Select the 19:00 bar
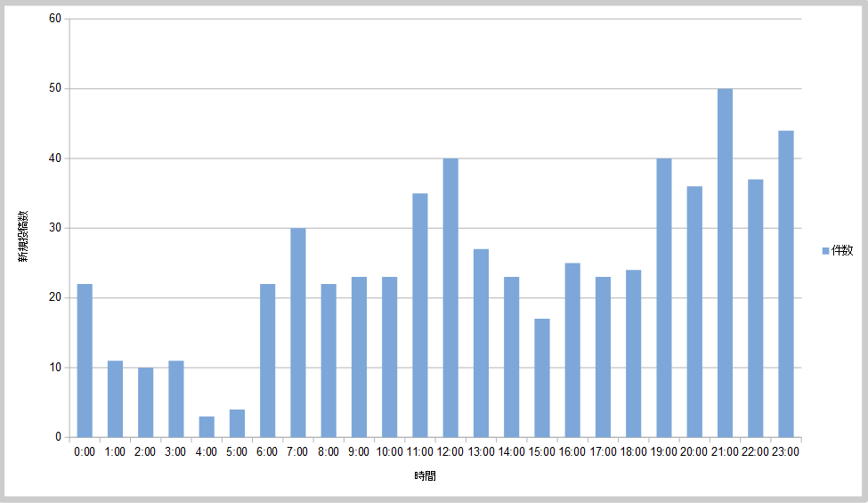This screenshot has width=868, height=503. 664,297
